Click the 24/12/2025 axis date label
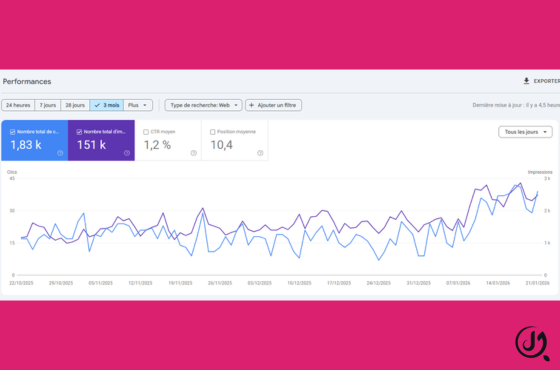 [x=379, y=283]
